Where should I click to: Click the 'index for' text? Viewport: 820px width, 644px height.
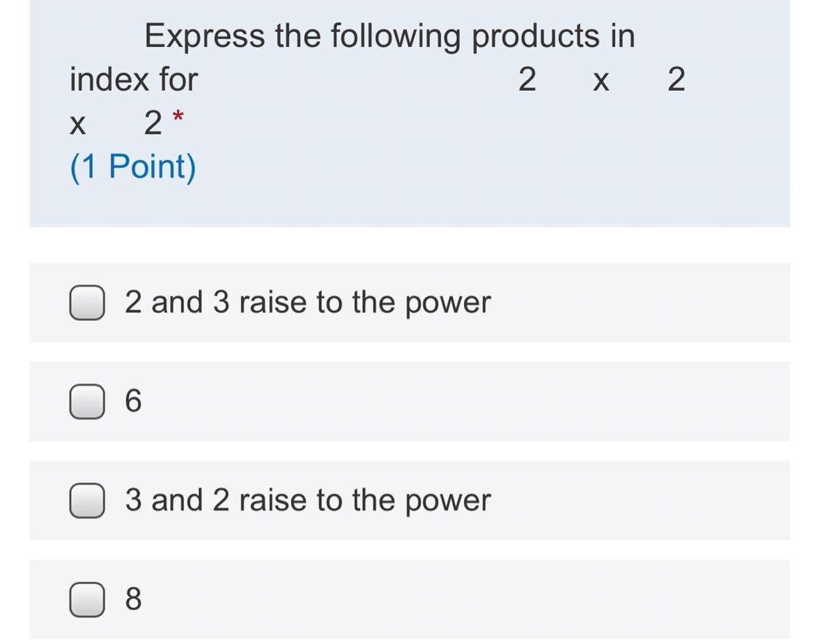133,80
